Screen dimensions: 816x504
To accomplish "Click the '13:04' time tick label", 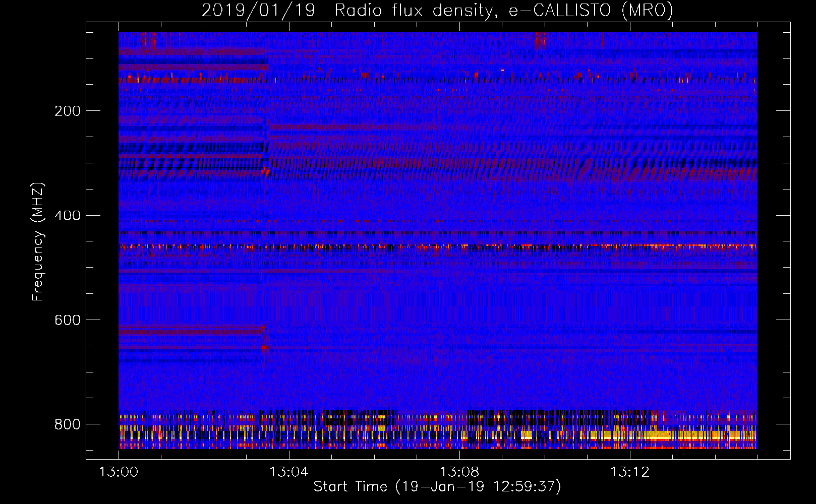I will pyautogui.click(x=289, y=472).
